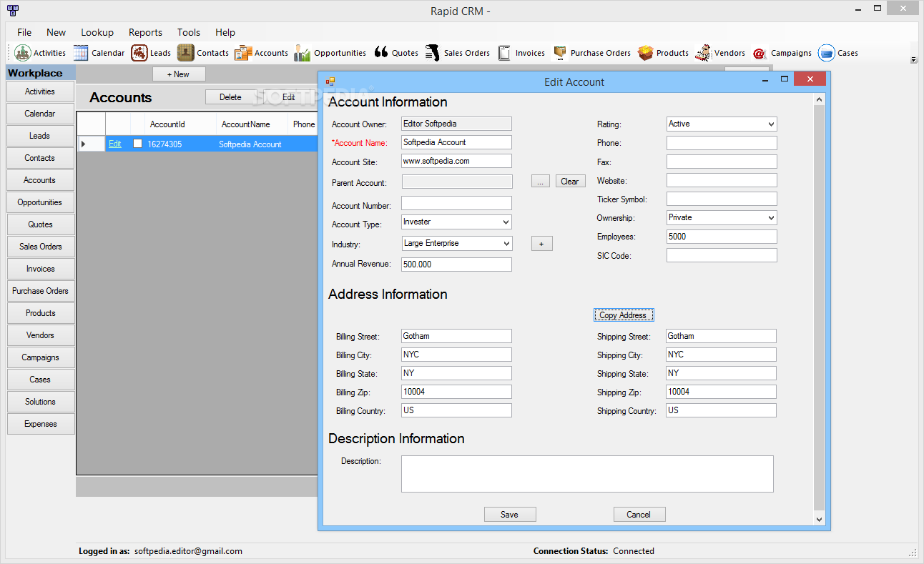Open the Accounts toolbar icon
Viewport: 924px width, 564px height.
[262, 53]
